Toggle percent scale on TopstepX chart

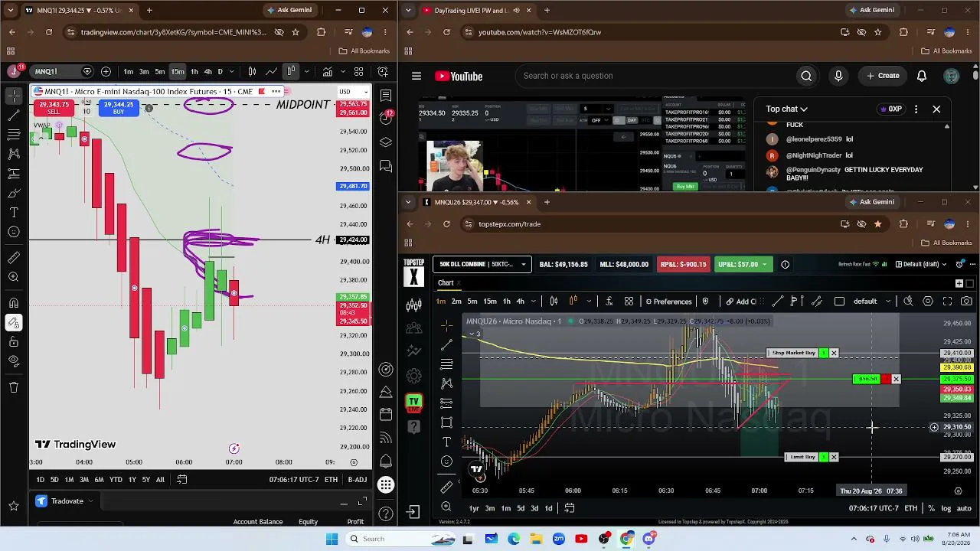[x=932, y=508]
